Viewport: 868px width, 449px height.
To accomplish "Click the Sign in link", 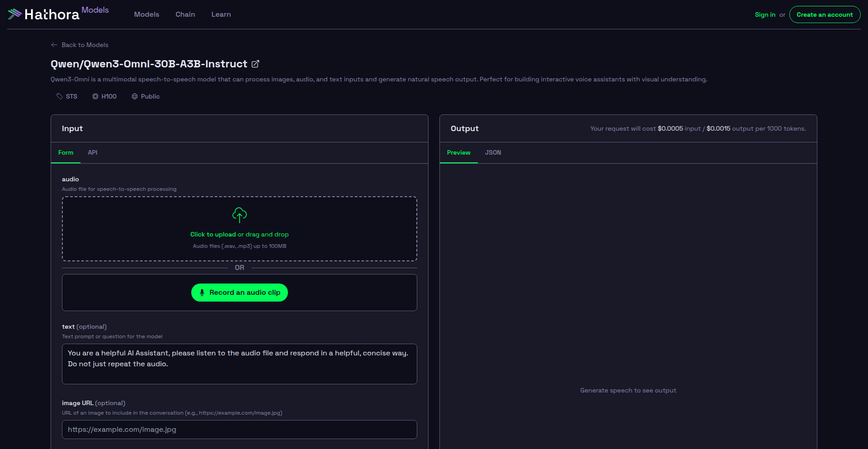I will pos(765,14).
